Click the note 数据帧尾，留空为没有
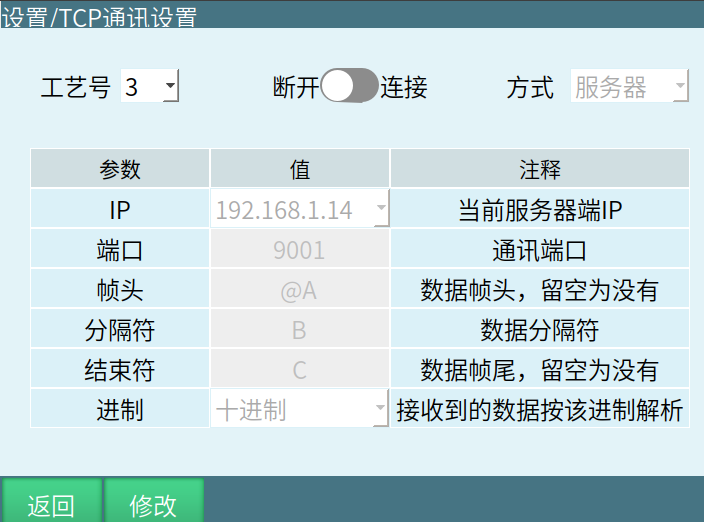This screenshot has width=704, height=522. click(540, 368)
